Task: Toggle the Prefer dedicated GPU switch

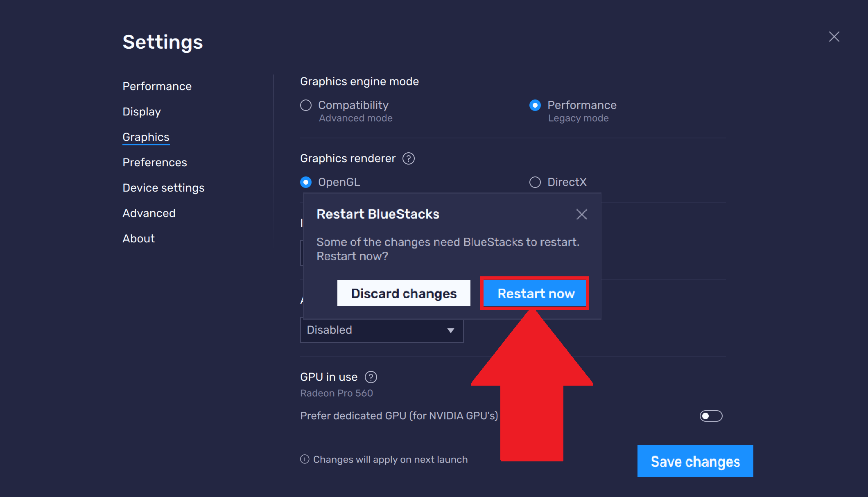Action: pos(711,416)
